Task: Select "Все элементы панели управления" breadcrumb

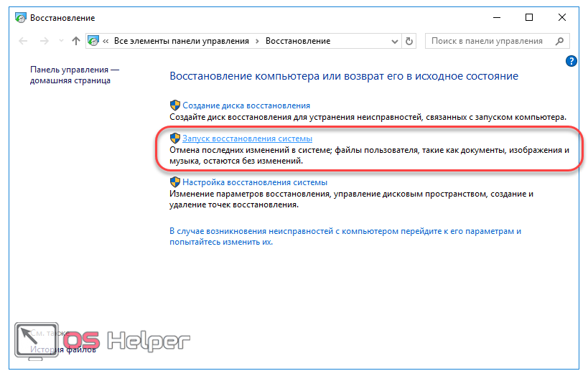Action: [x=180, y=42]
